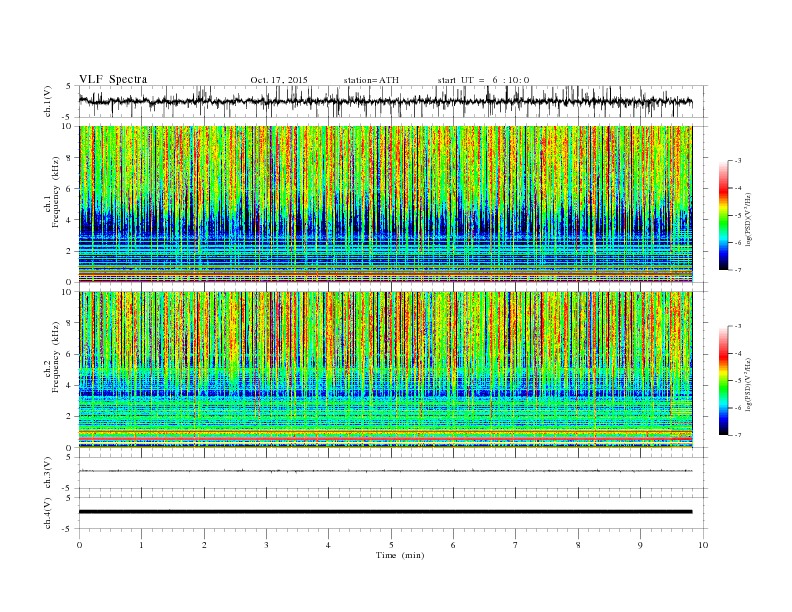Click the "-5" label on ch.2 color bar

[x=738, y=381]
